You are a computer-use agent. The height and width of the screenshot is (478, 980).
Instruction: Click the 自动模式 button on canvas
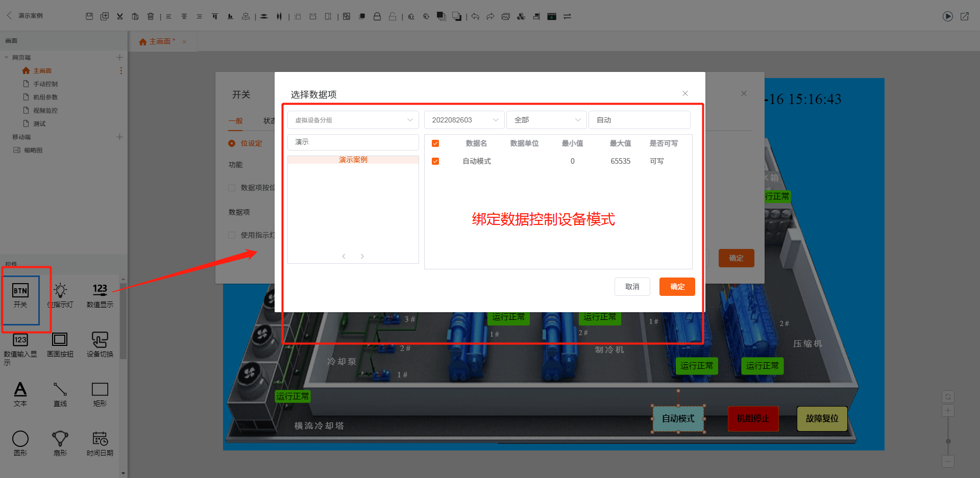(678, 418)
